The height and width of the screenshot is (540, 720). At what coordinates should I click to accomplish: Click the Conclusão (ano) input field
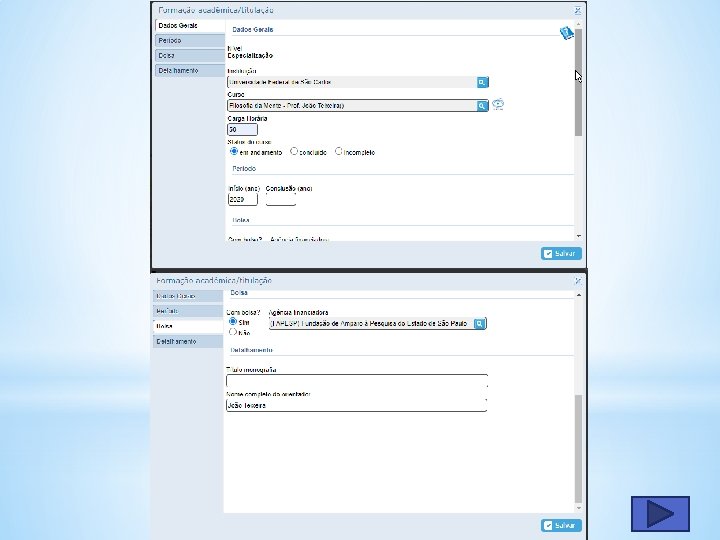[x=281, y=199]
